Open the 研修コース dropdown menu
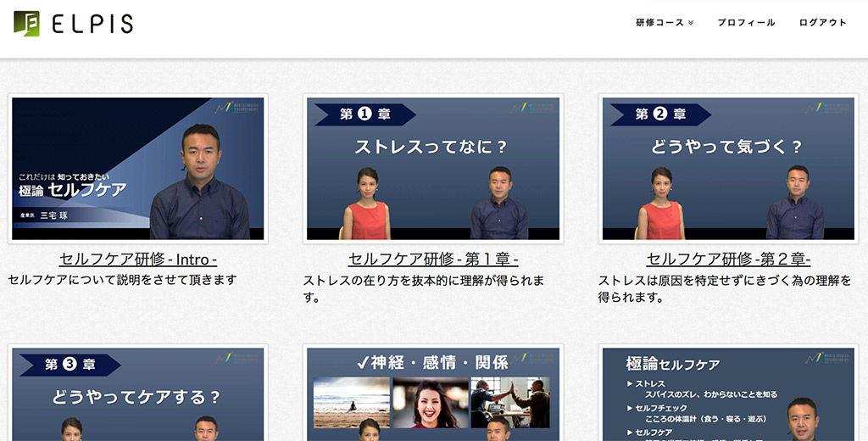 tap(665, 23)
